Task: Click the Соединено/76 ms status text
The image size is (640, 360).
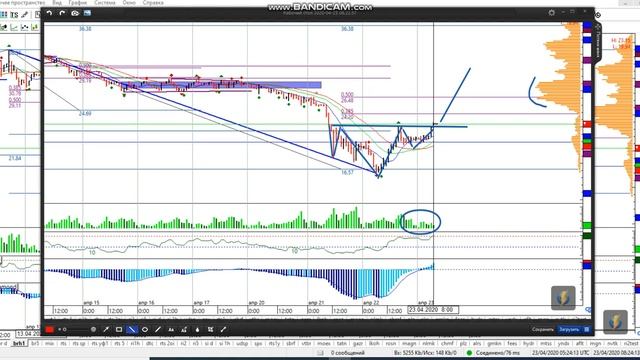Action: click(498, 353)
